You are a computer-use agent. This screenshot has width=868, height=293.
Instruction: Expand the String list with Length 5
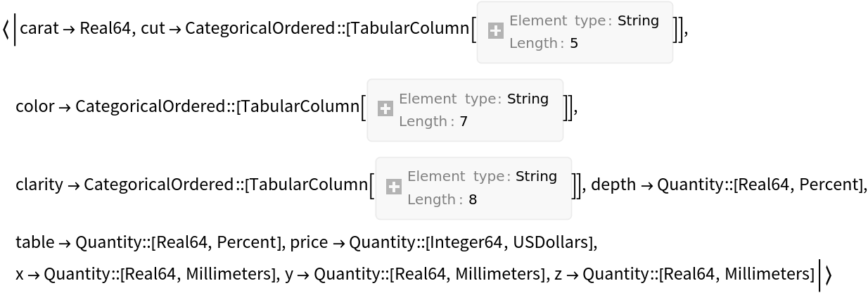point(496,31)
